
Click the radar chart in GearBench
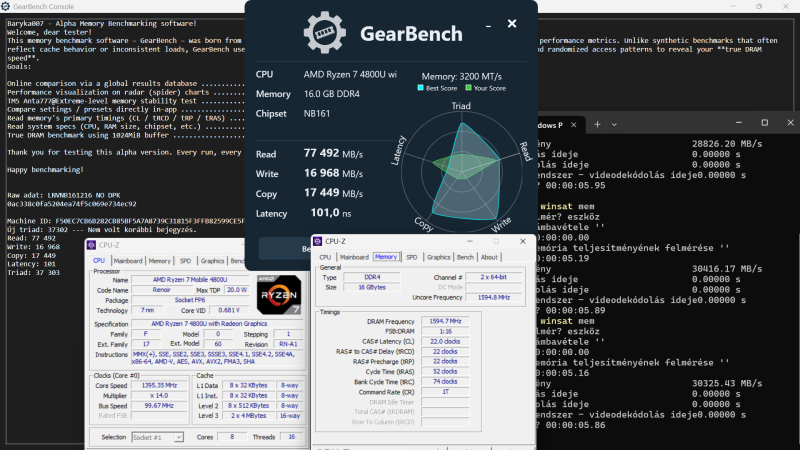pyautogui.click(x=462, y=171)
